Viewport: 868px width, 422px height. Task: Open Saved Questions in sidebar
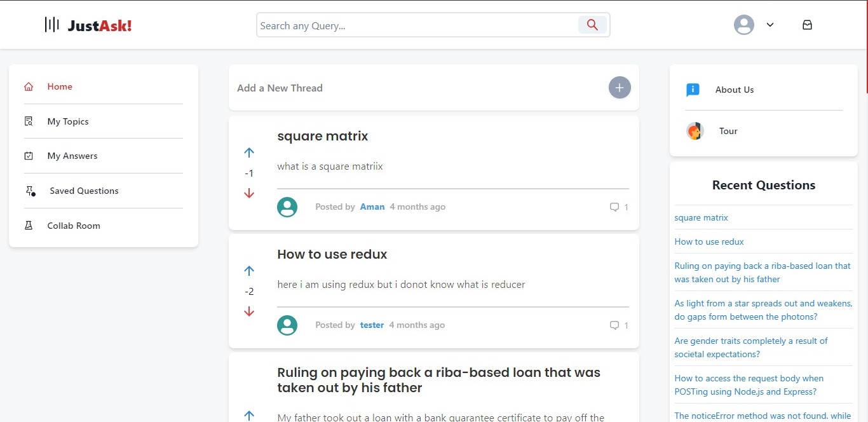coord(84,191)
